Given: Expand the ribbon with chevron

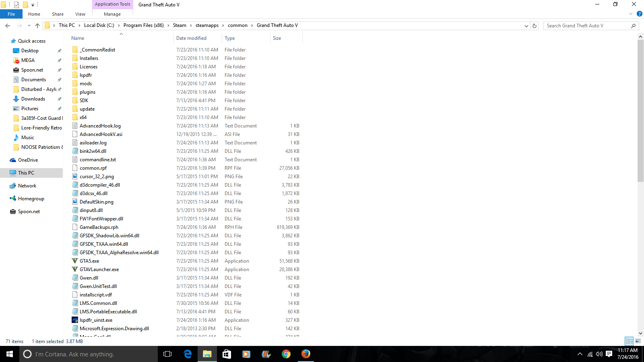Looking at the screenshot, I should (631, 14).
